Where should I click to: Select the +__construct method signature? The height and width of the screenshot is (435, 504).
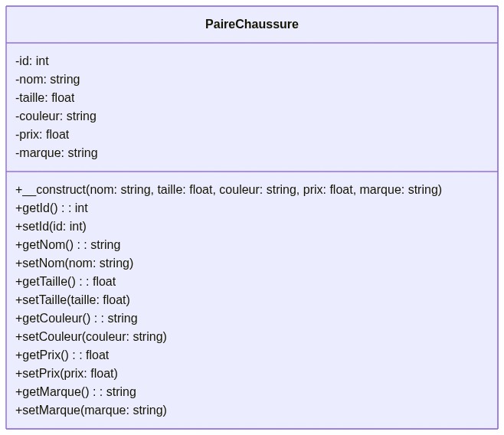pos(228,190)
